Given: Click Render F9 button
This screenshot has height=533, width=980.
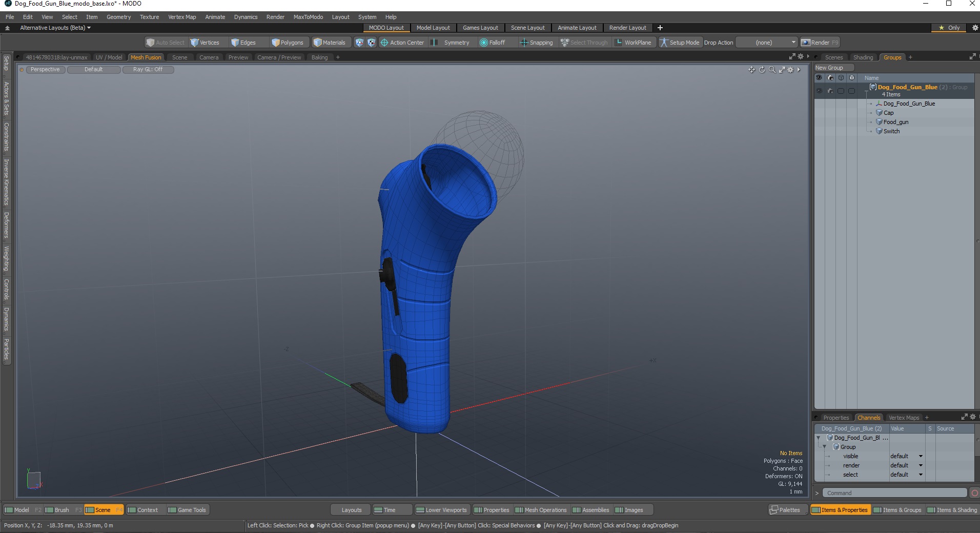Looking at the screenshot, I should point(820,43).
